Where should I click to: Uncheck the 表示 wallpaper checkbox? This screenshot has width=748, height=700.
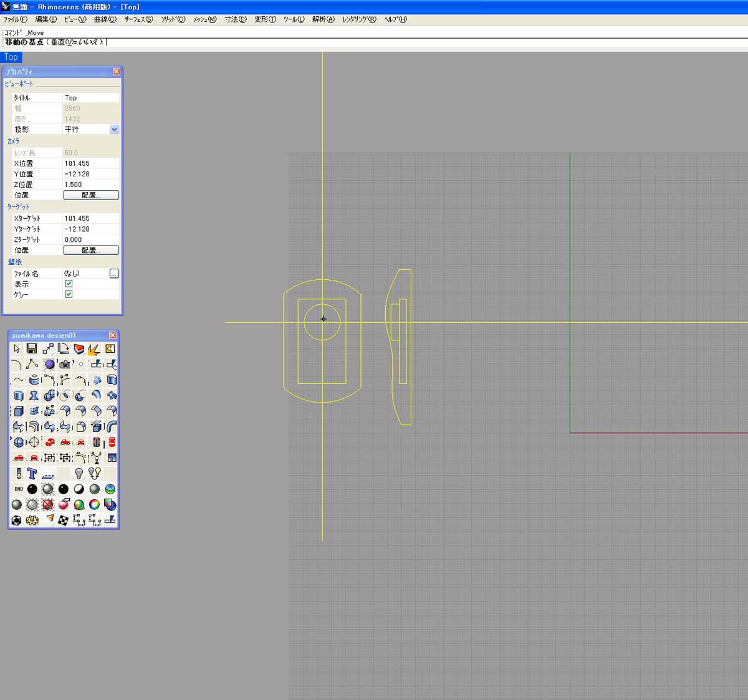tap(69, 284)
